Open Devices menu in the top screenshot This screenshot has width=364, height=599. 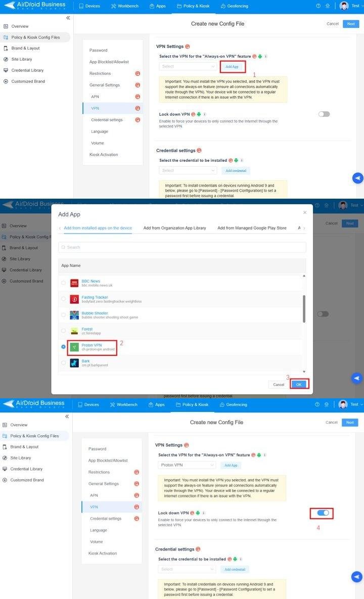coord(89,6)
